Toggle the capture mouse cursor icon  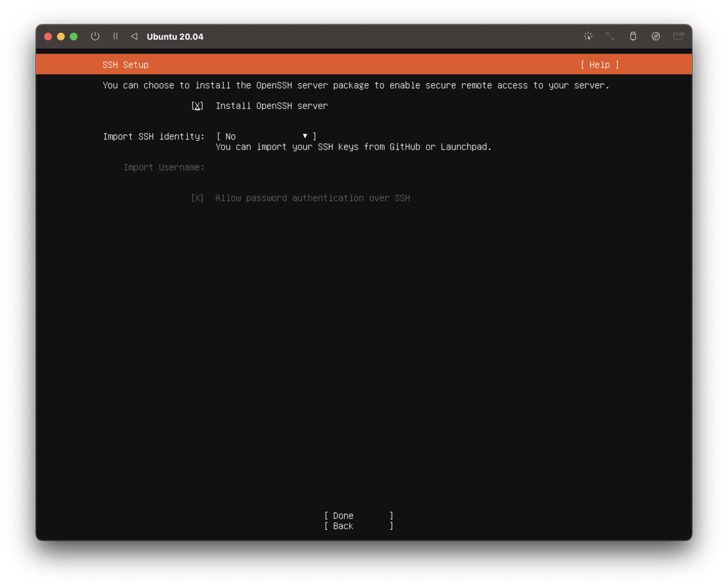tap(588, 36)
